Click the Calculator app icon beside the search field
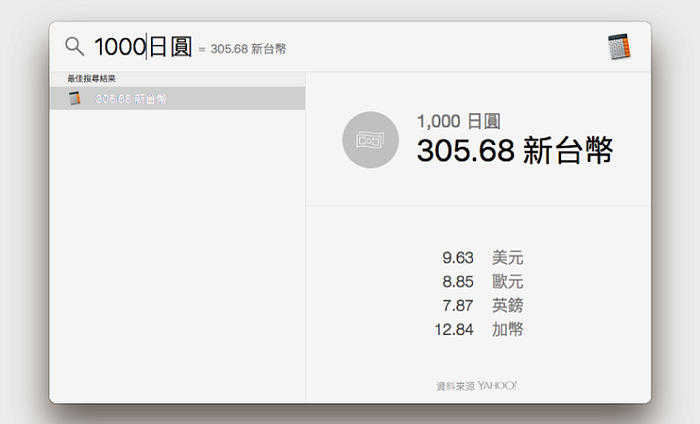 619,46
